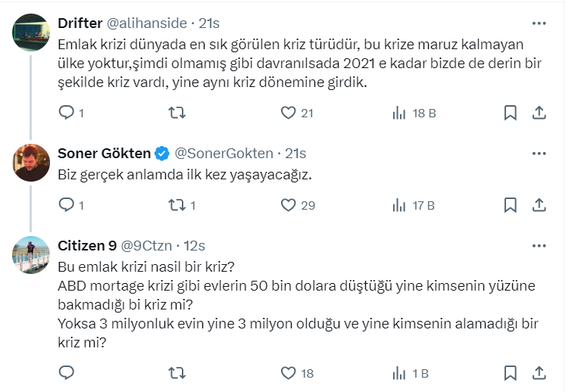Share Drifter's tweet
This screenshot has width=572, height=392.
coord(539,113)
